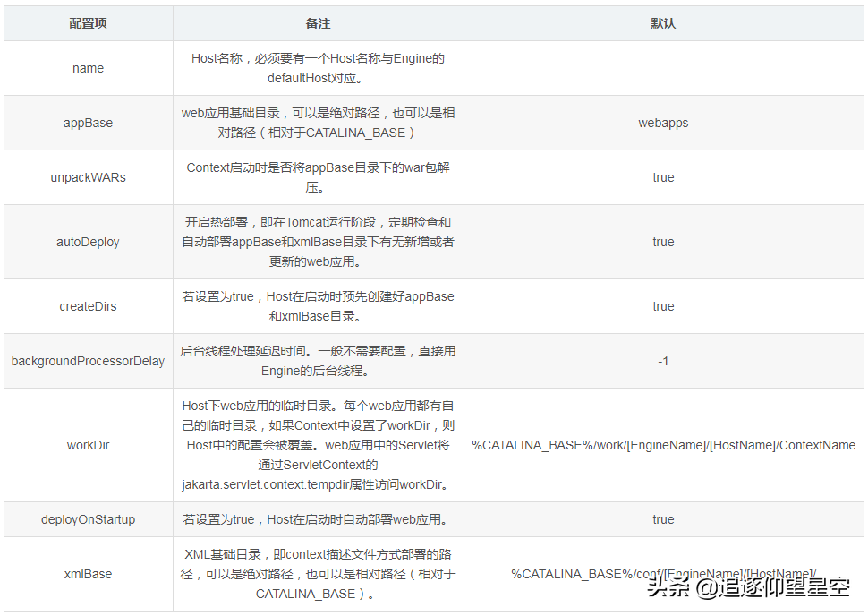This screenshot has width=868, height=616.
Task: Click the true default for unpackWARs
Action: click(663, 177)
